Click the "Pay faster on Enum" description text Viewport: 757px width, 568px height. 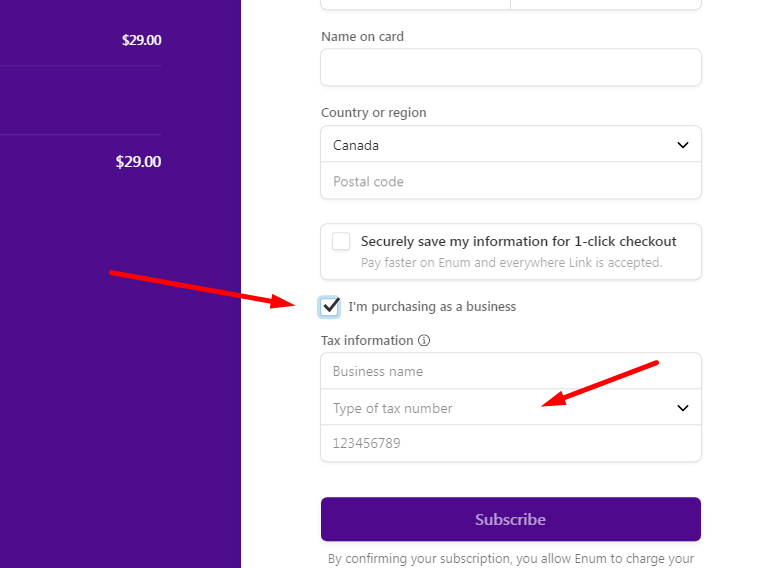click(x=511, y=263)
